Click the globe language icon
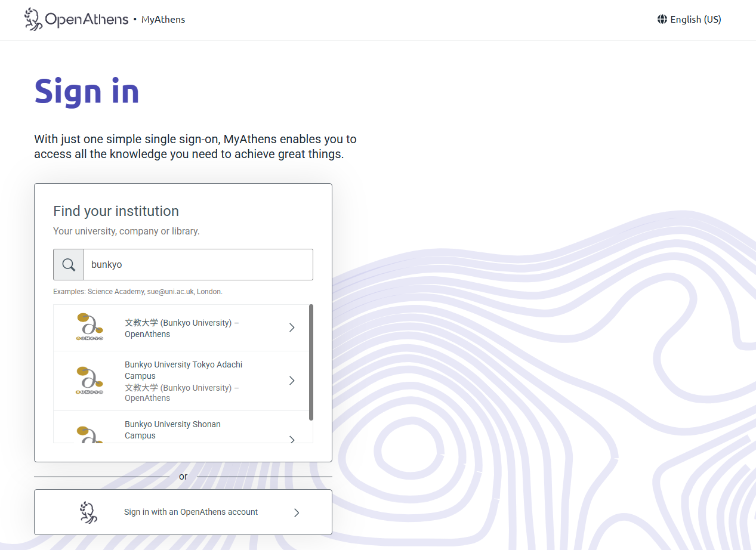Screen dimensions: 756x550 662,19
